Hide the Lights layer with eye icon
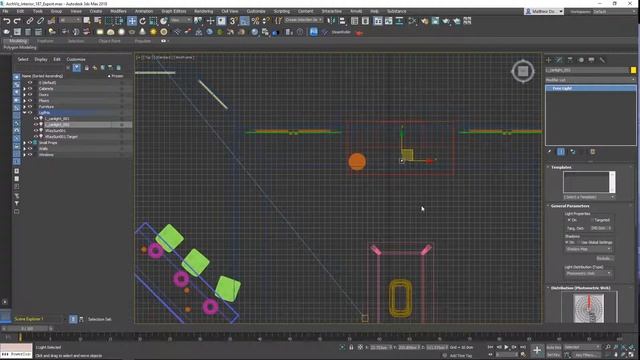Image resolution: width=640 pixels, height=360 pixels. click(x=30, y=113)
